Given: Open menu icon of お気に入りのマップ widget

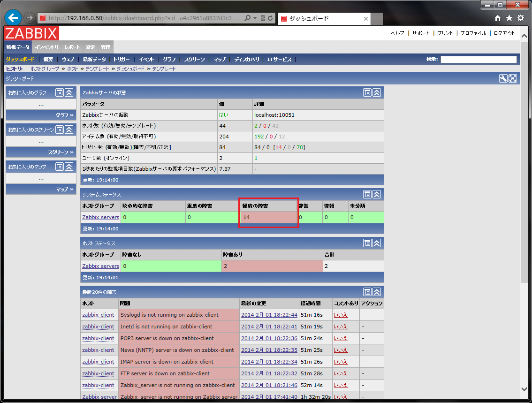Looking at the screenshot, I should pyautogui.click(x=60, y=167).
